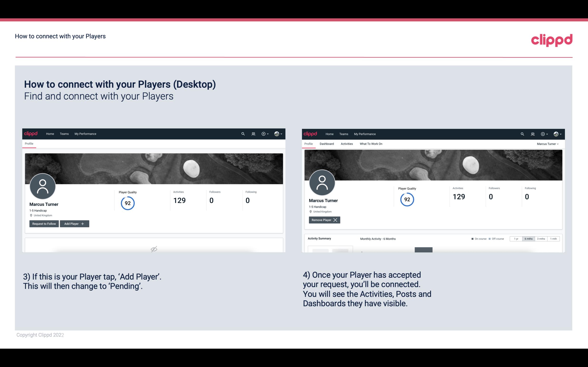Click 'Add Player' button on Marcus Turner profile

[x=74, y=223]
